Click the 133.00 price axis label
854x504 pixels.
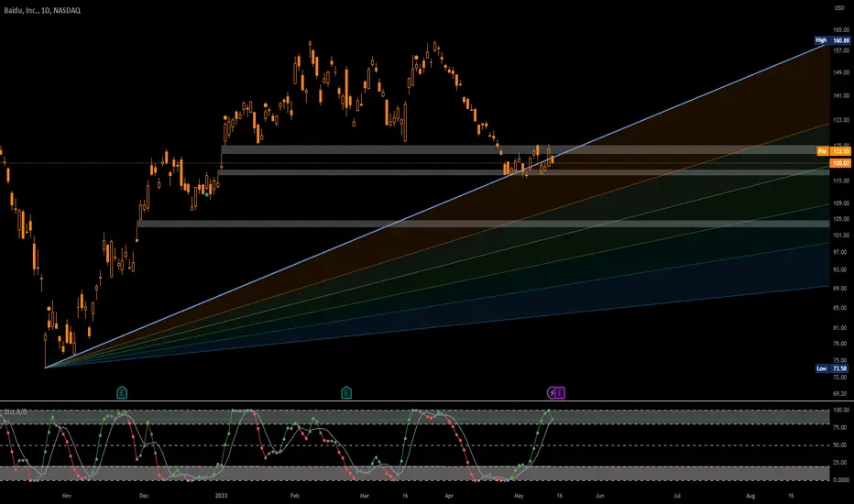(841, 120)
